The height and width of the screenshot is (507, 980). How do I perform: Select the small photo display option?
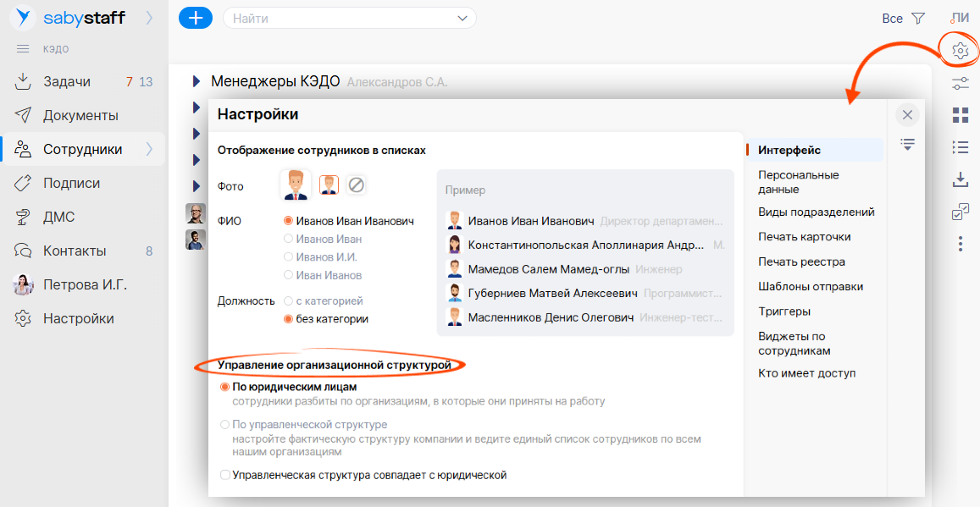pos(329,185)
